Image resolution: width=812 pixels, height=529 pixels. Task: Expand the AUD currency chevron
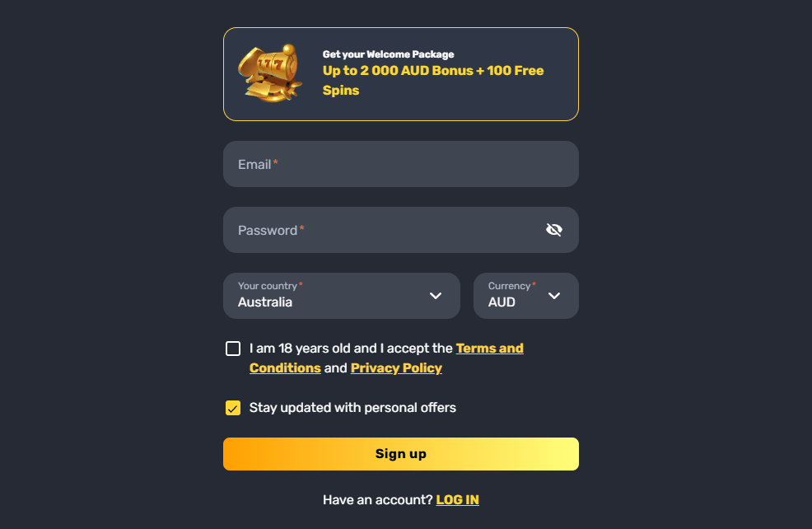tap(555, 296)
